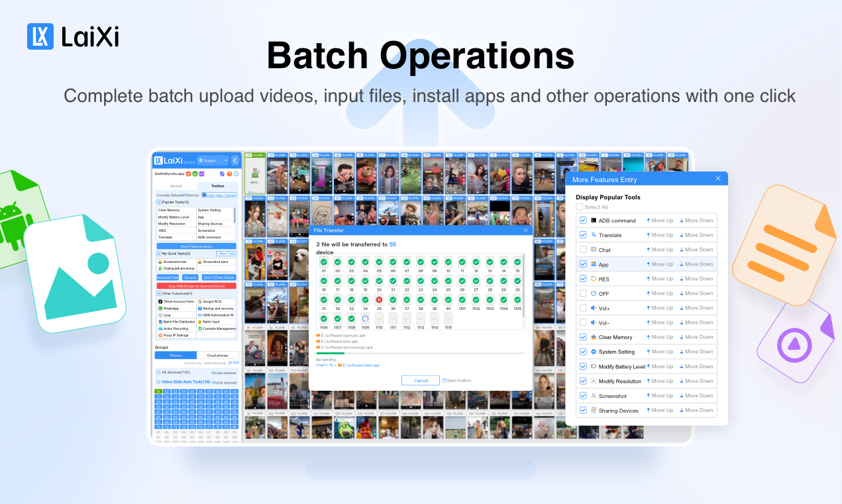Open the English language dropdown
Screen dimensions: 842x504
point(213,160)
